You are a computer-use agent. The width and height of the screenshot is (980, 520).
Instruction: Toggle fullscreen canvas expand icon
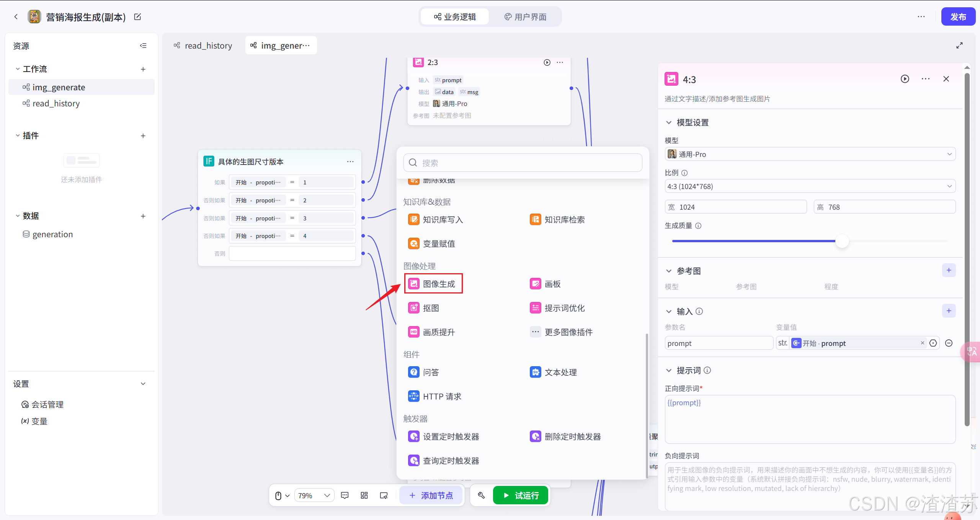(x=959, y=46)
